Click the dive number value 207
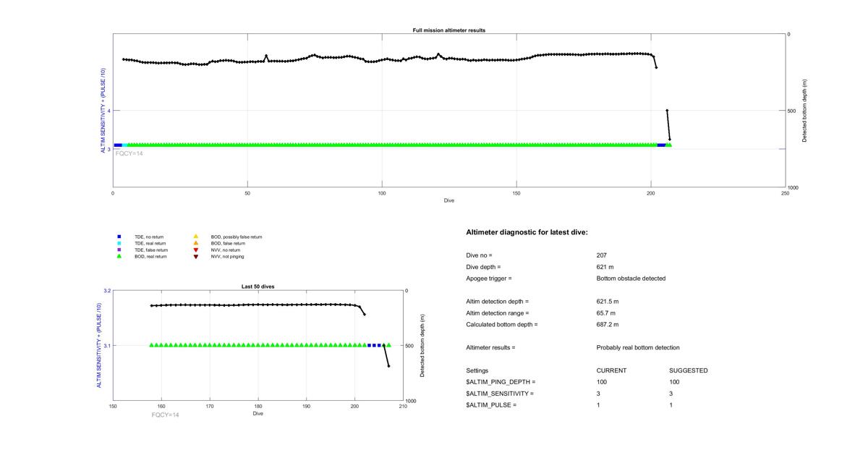The width and height of the screenshot is (868, 450). tap(602, 255)
